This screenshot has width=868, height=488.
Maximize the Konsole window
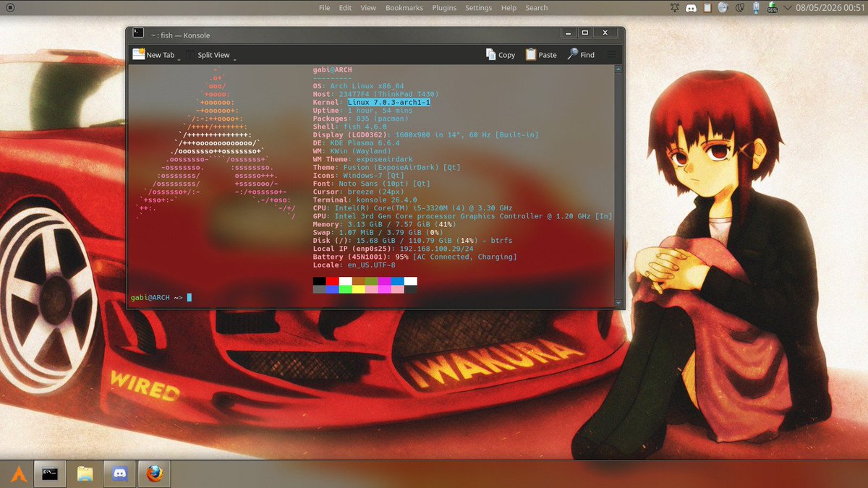coord(585,33)
